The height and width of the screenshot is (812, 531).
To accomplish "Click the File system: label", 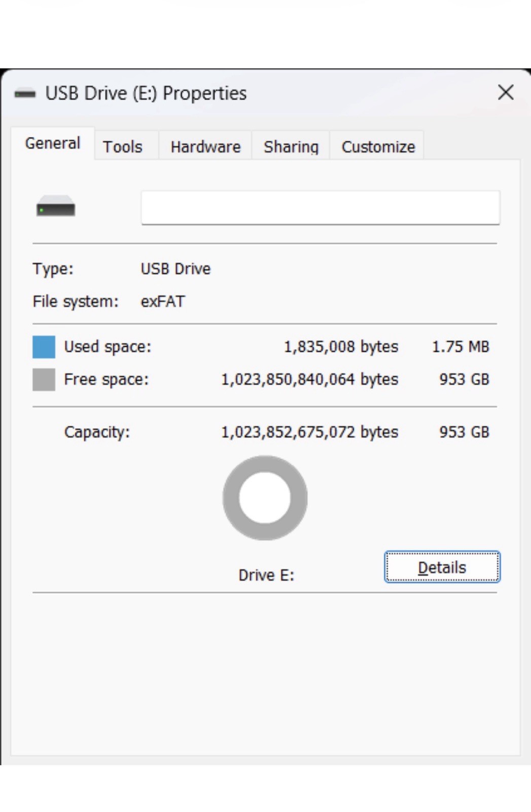I will (76, 301).
